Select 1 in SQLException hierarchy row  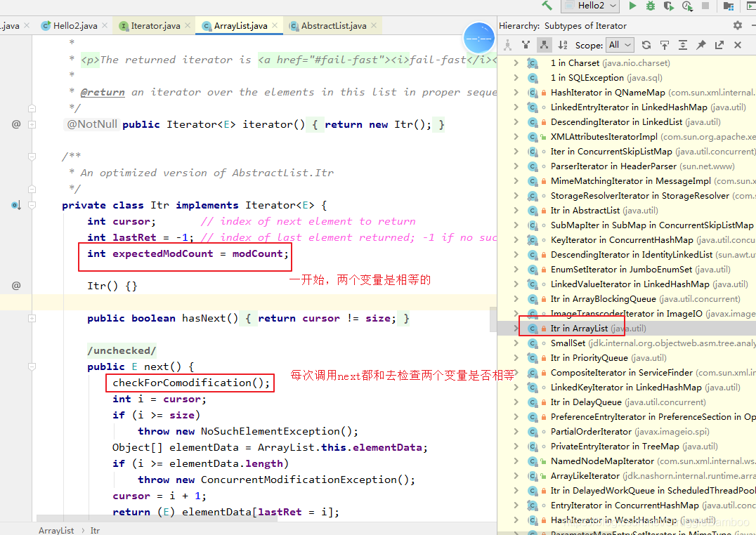click(627, 78)
